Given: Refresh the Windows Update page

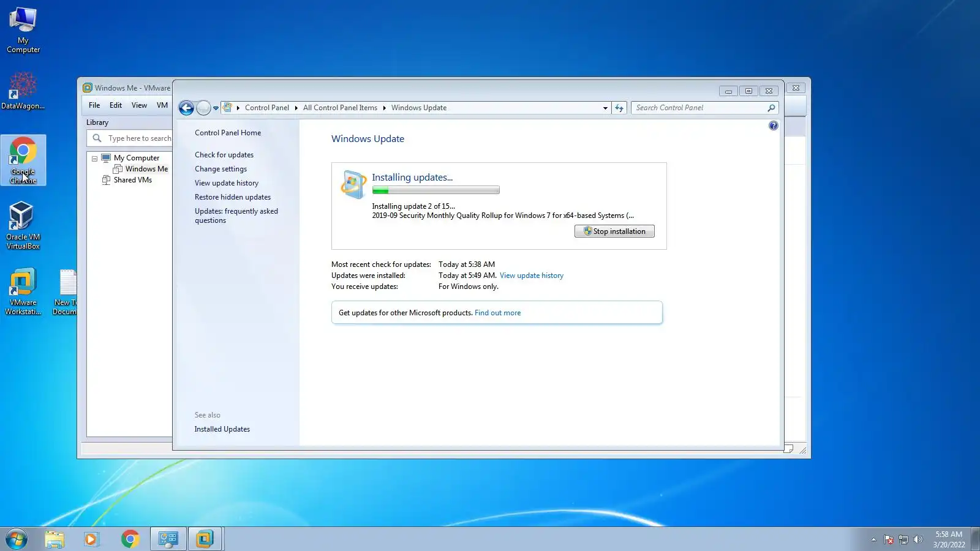Looking at the screenshot, I should pyautogui.click(x=619, y=108).
